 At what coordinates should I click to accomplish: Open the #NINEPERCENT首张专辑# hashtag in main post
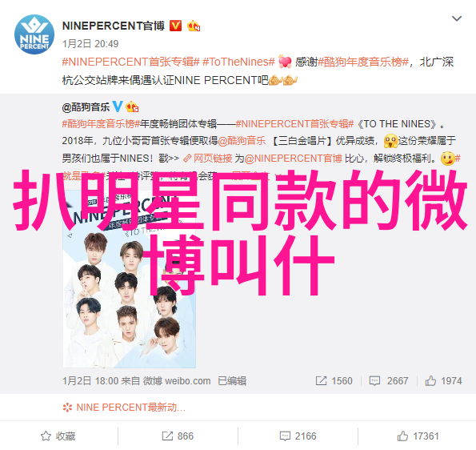131,62
